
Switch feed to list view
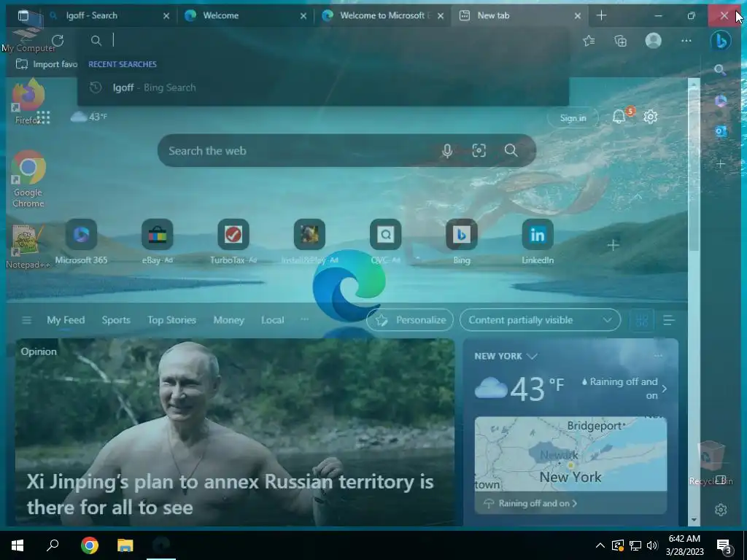coord(668,320)
